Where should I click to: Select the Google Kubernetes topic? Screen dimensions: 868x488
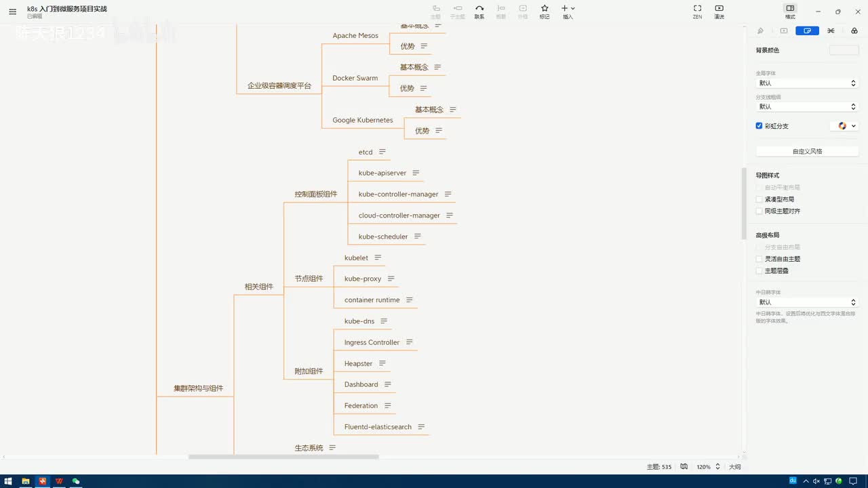click(363, 120)
